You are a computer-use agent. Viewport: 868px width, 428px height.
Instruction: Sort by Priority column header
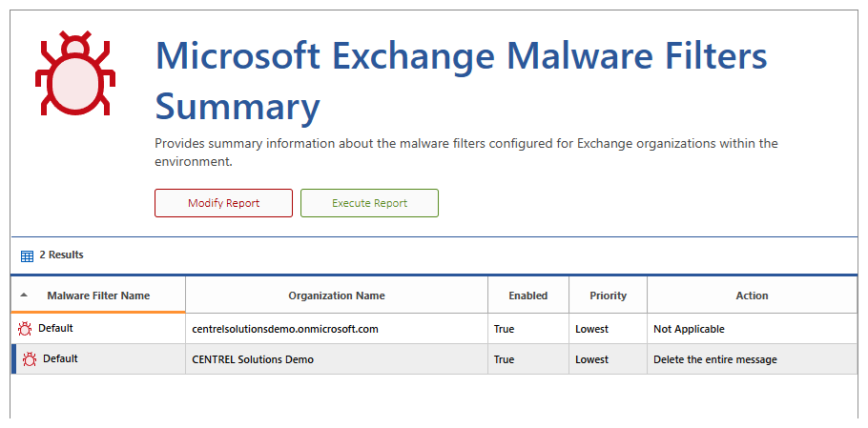coord(608,296)
